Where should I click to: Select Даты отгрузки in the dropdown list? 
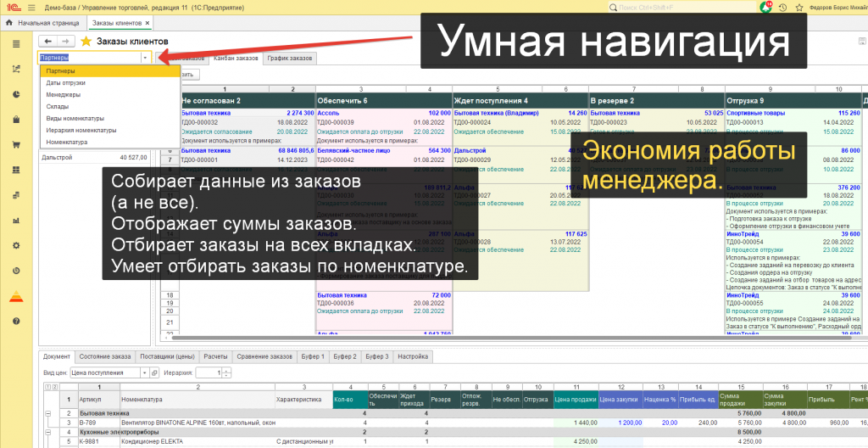click(110, 82)
